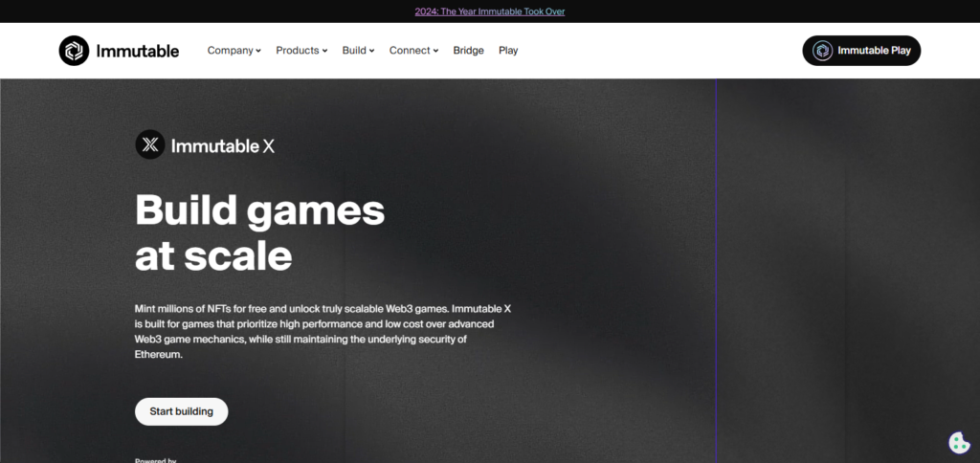This screenshot has height=463, width=980.
Task: Click the paragraph starting 'Mint millions of NFTs'
Action: [x=323, y=331]
